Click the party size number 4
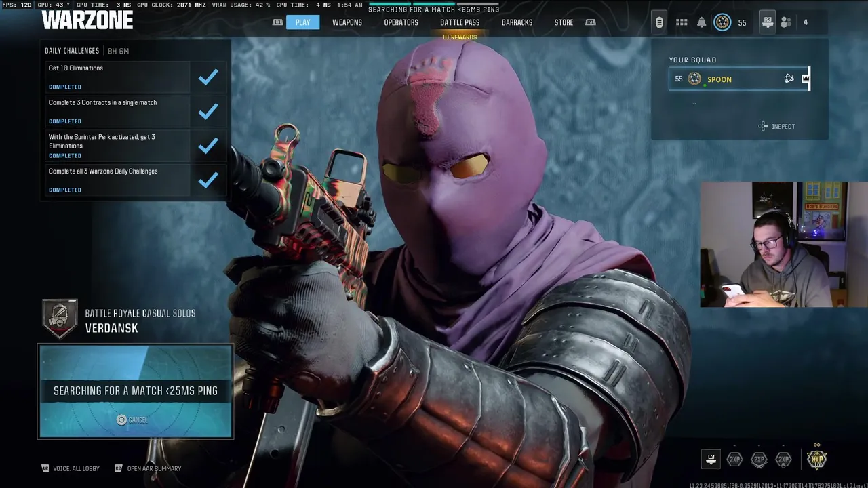Screen dimensions: 868x488 [806, 22]
